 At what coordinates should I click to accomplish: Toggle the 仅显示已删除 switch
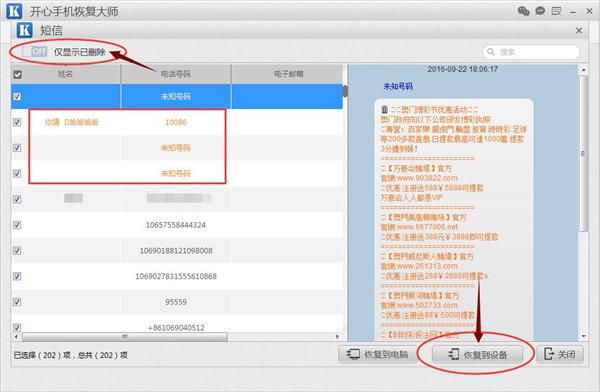click(34, 51)
